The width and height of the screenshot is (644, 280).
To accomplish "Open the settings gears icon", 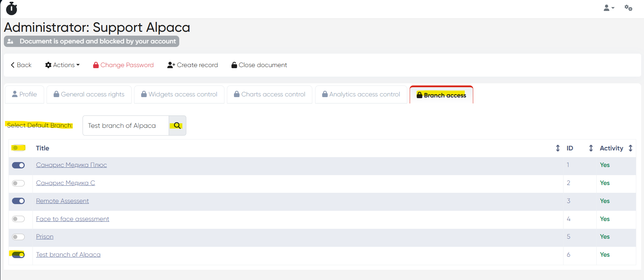I will [628, 8].
